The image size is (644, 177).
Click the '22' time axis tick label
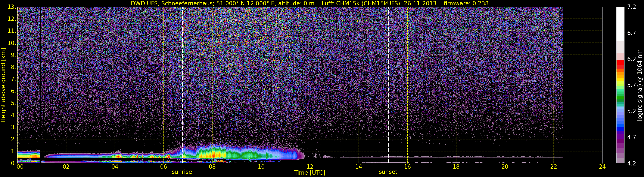(554, 167)
